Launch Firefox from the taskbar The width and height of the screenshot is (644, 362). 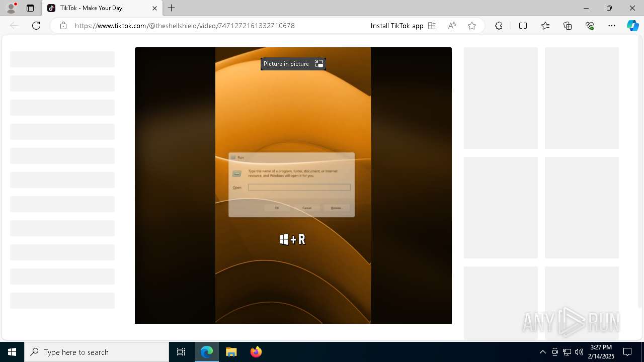pos(256,352)
